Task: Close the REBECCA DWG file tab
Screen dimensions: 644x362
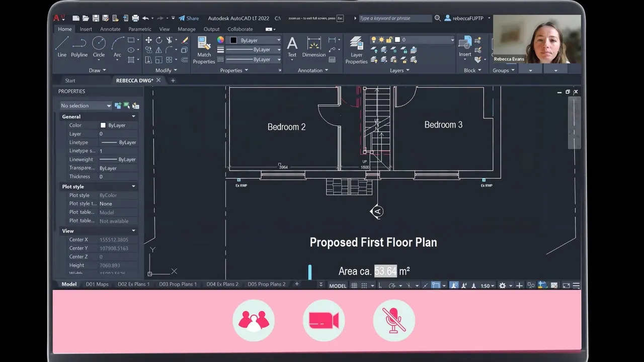Action: point(158,80)
